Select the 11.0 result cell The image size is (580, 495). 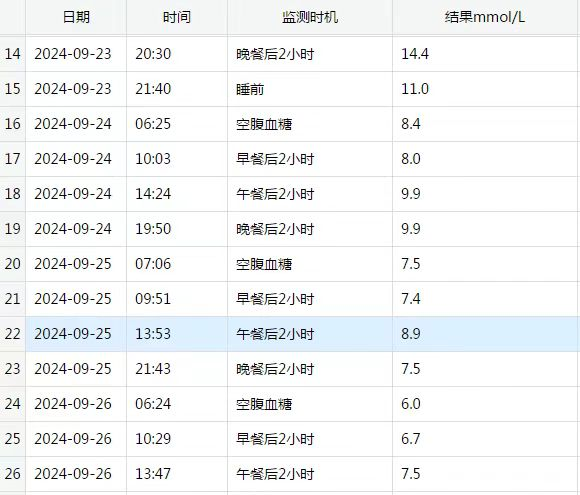point(486,89)
